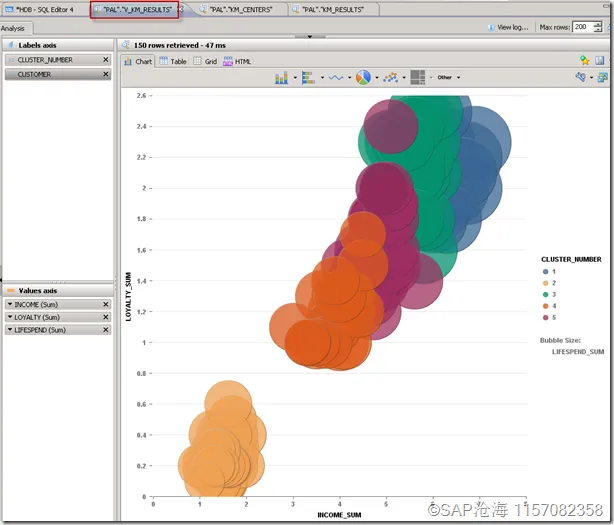Click the favorites star icon
The width and height of the screenshot is (614, 525).
click(583, 61)
